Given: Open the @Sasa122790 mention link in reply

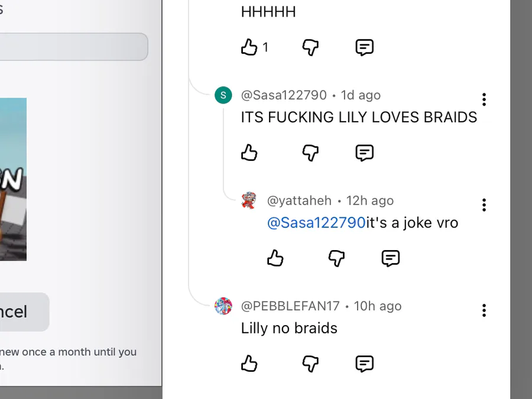Looking at the screenshot, I should (x=316, y=223).
